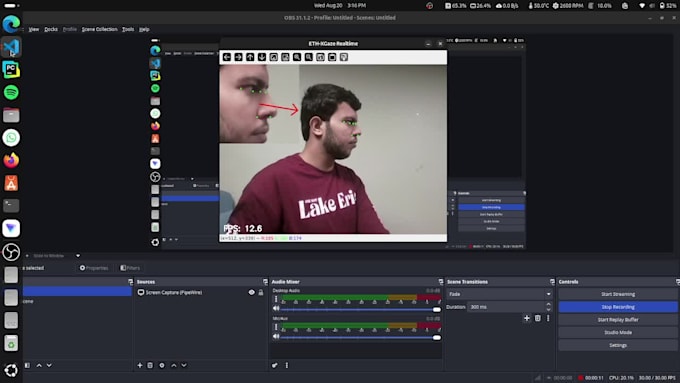Viewport: 680px width, 383px height.
Task: Open source properties gear in Sources footer
Action: pos(162,365)
